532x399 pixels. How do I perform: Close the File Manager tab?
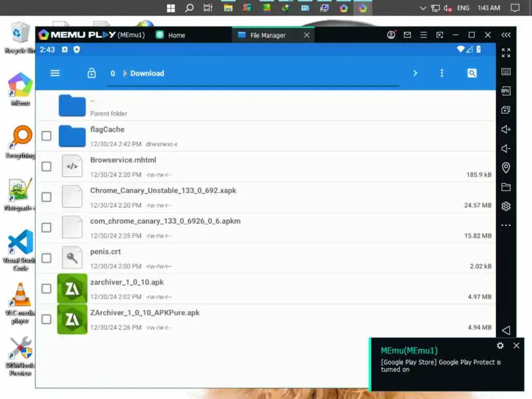tap(307, 35)
